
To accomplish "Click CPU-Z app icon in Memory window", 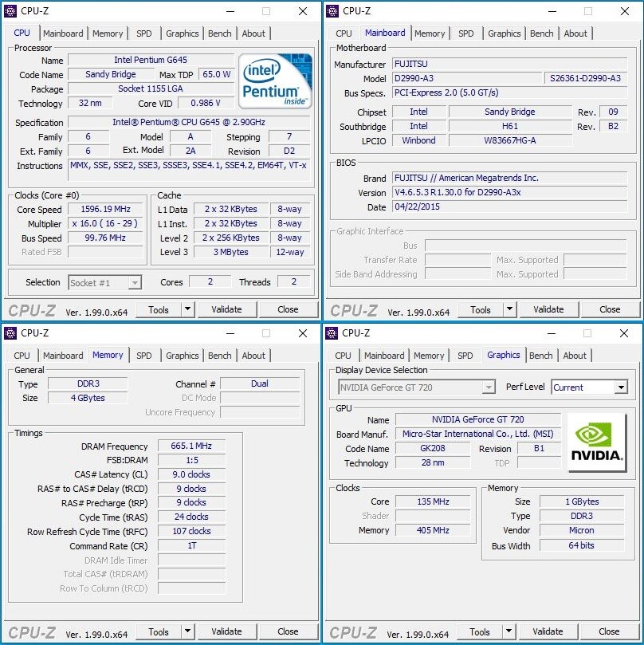I will [x=10, y=333].
